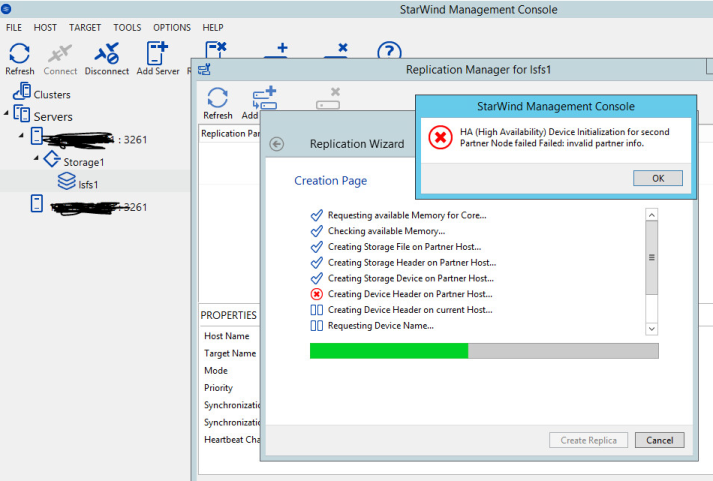Collapse the Servers tree node
Screen dimensions: 713x481
tap(6, 113)
